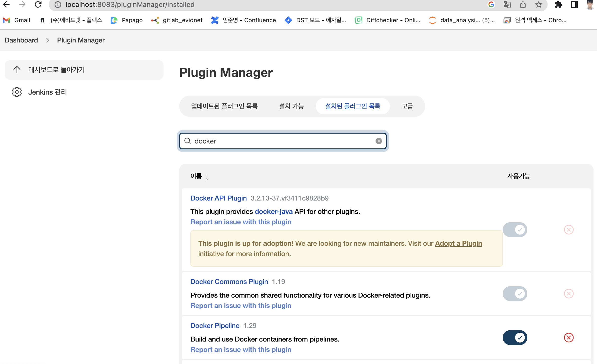Switch to the 설치 가능 tab
This screenshot has height=364, width=597.
(x=291, y=106)
